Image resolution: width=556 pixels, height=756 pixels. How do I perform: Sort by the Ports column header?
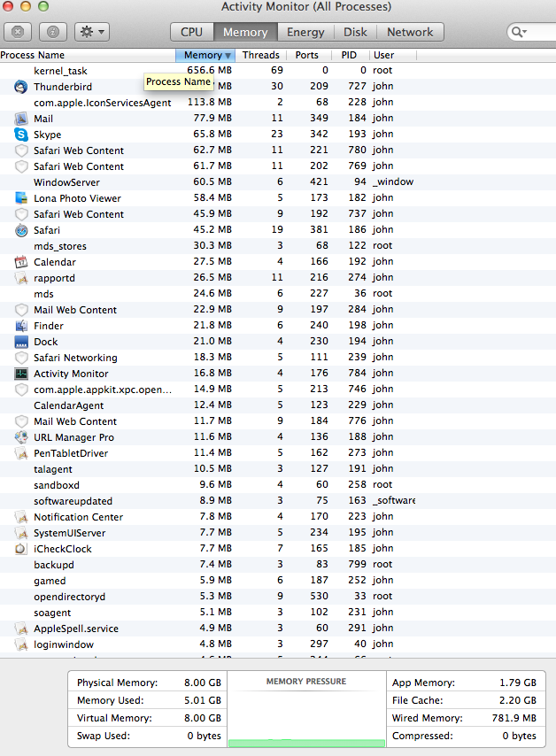307,55
